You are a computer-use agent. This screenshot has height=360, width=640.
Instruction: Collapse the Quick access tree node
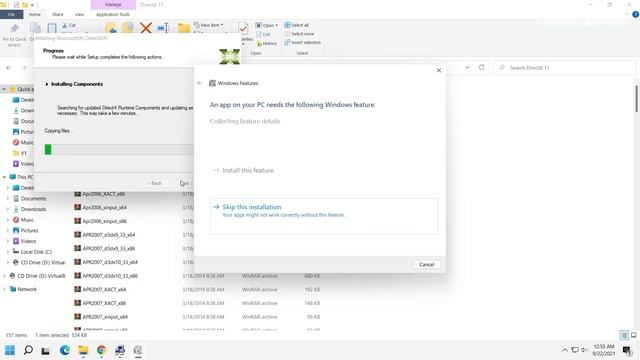[4, 89]
